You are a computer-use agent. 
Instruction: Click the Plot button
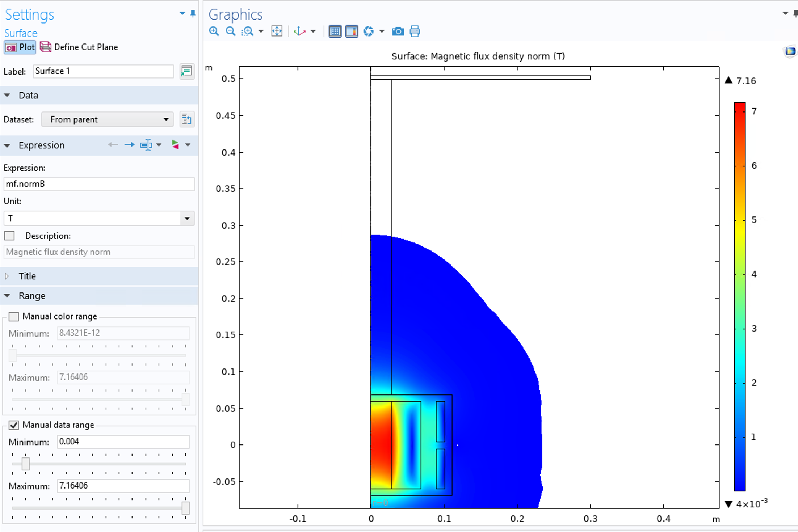(x=20, y=47)
